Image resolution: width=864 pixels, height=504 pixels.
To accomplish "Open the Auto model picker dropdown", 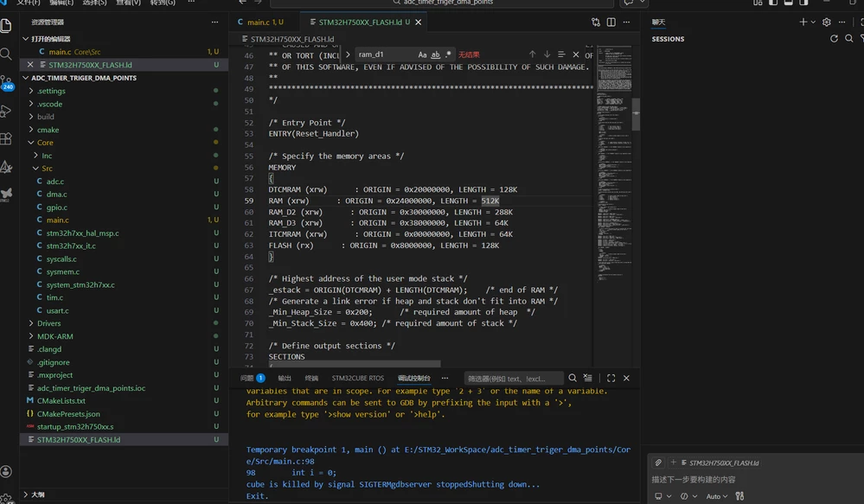I will pos(717,496).
